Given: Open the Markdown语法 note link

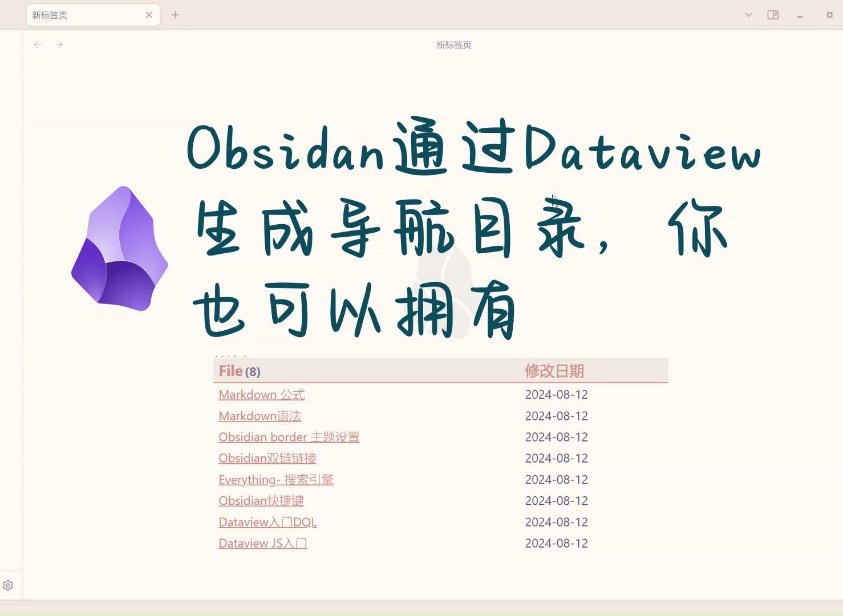Looking at the screenshot, I should point(260,416).
